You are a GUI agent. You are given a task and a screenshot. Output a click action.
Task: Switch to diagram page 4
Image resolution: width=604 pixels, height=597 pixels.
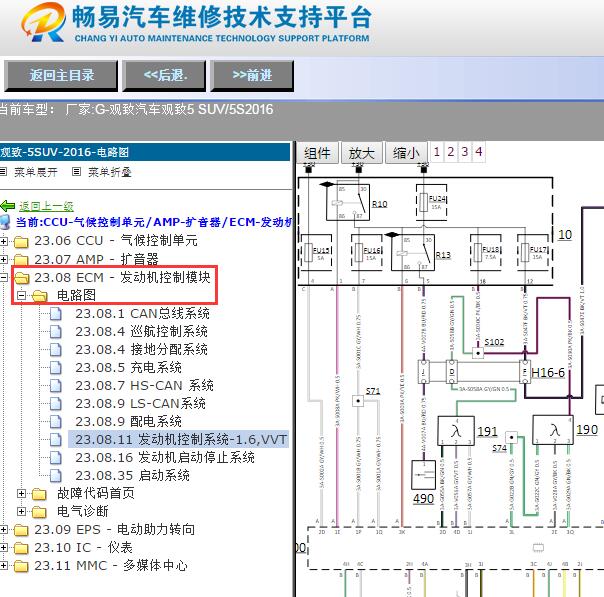tap(478, 151)
